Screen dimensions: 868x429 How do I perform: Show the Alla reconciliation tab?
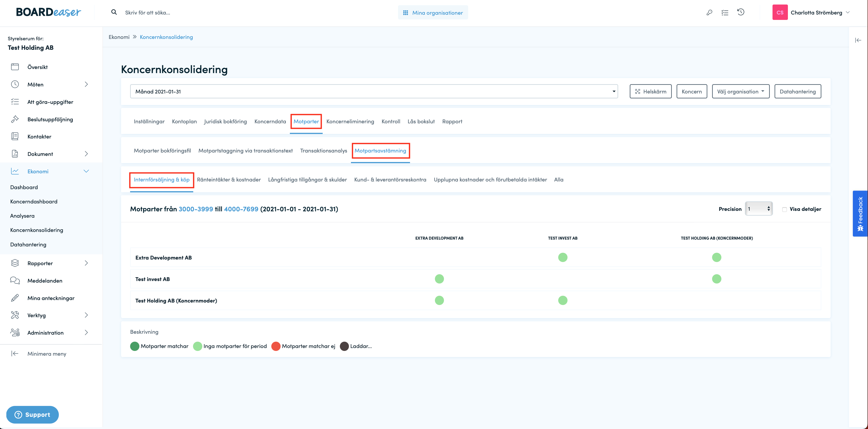[559, 180]
